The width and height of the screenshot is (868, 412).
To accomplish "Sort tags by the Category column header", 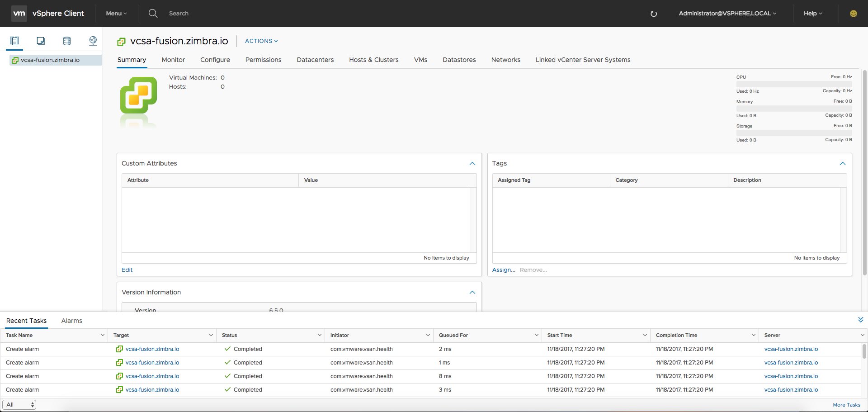I will (x=669, y=180).
